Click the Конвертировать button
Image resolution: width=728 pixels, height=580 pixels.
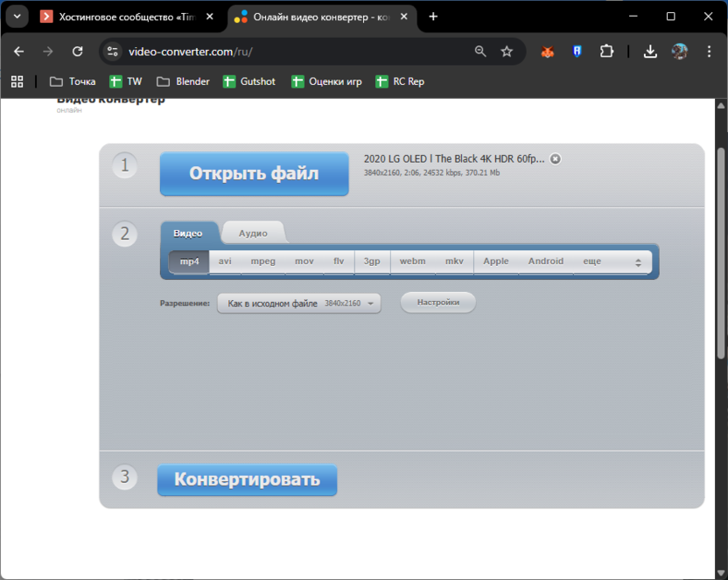point(247,479)
